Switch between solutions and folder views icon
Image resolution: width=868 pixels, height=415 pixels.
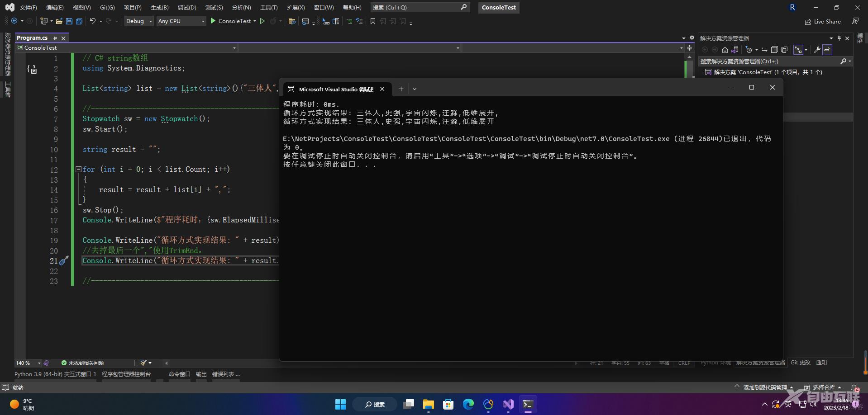(735, 50)
